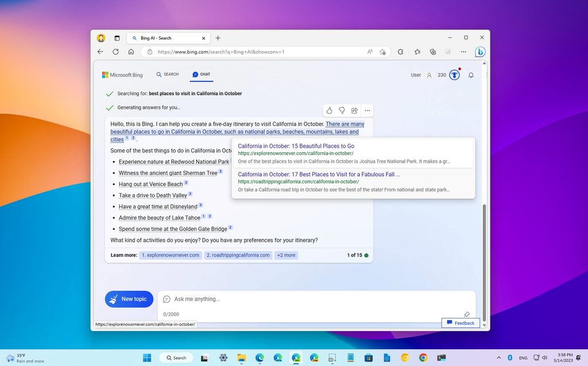Like the response with the thumbs up icon

click(x=329, y=110)
